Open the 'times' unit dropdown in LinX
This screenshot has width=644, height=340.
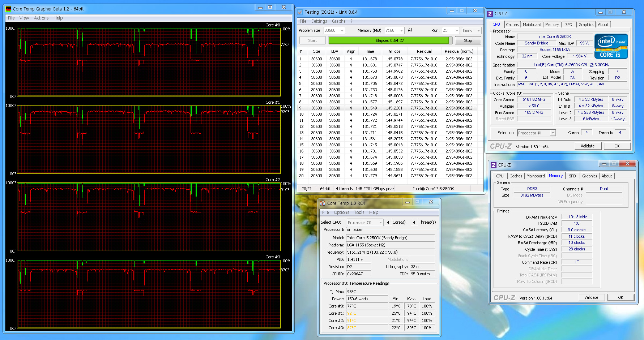pos(479,31)
